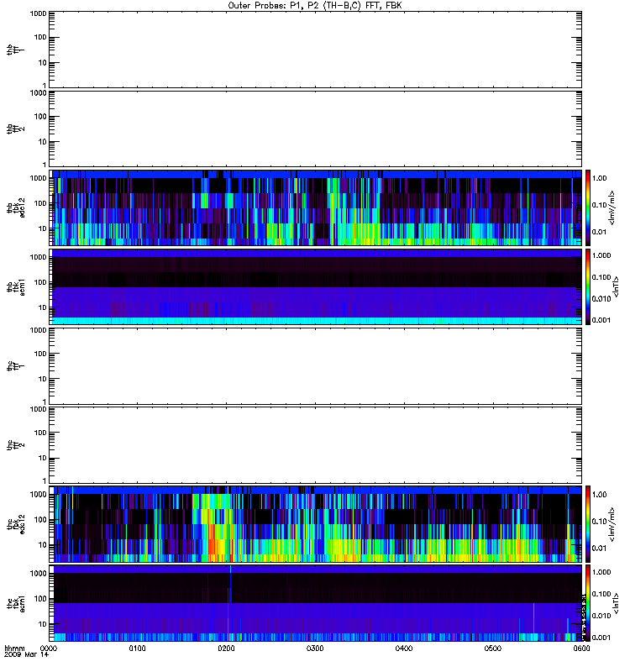Click the "0.10" tick on thc edc12 color bar
The width and height of the screenshot is (630, 672).
(599, 521)
